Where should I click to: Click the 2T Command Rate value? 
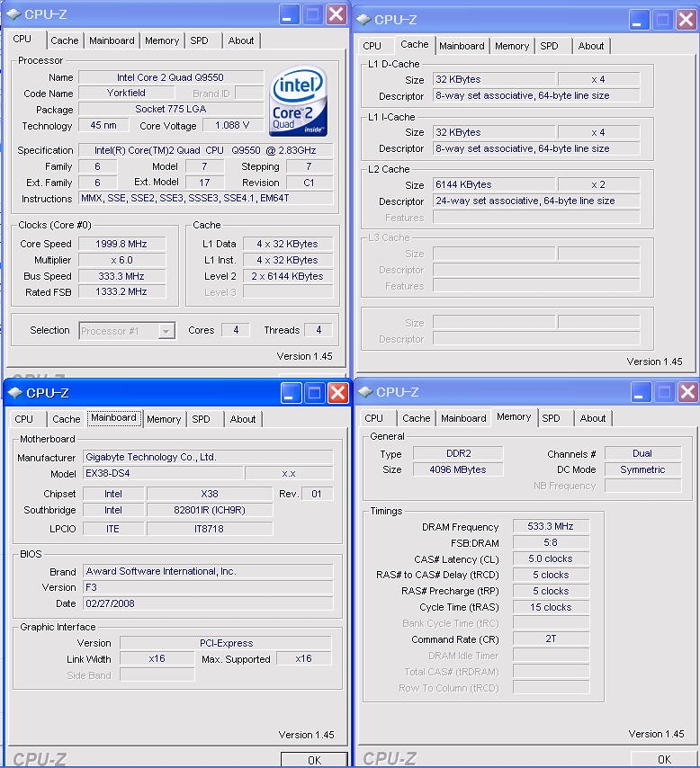pyautogui.click(x=551, y=639)
